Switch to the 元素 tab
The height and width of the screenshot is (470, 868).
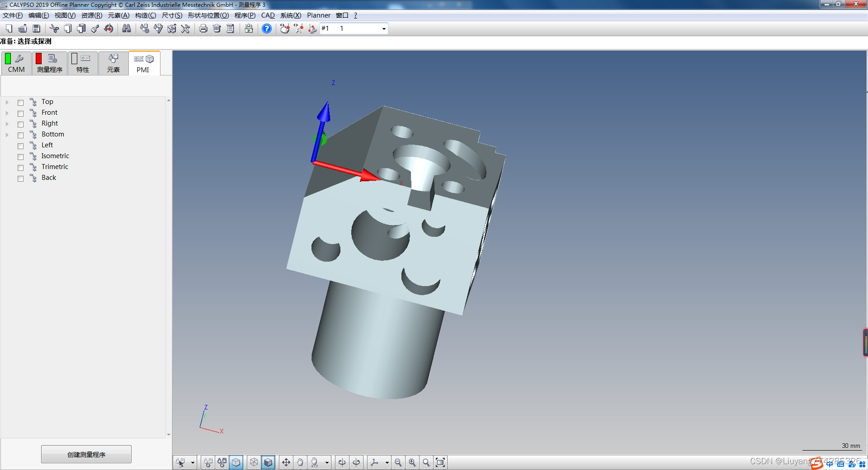tap(113, 63)
